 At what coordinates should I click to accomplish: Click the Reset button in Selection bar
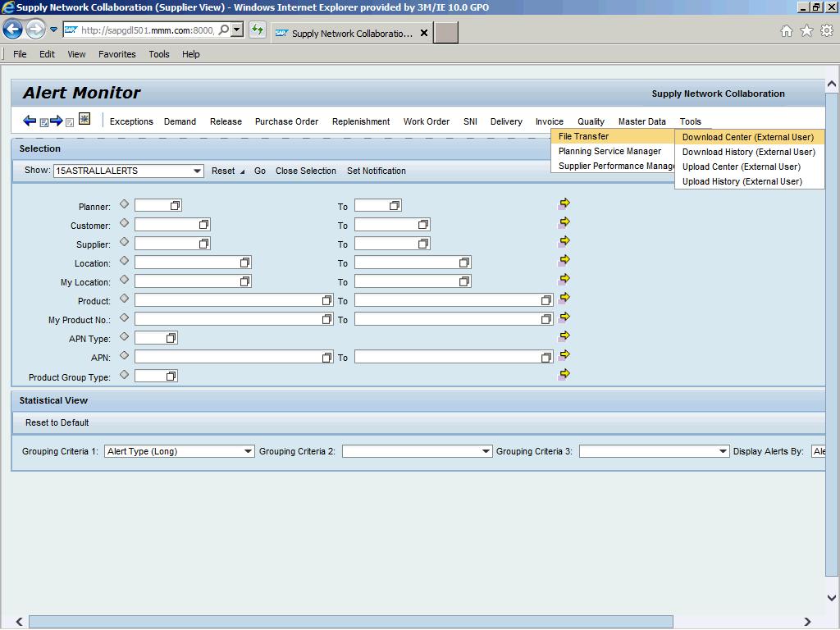(x=223, y=171)
